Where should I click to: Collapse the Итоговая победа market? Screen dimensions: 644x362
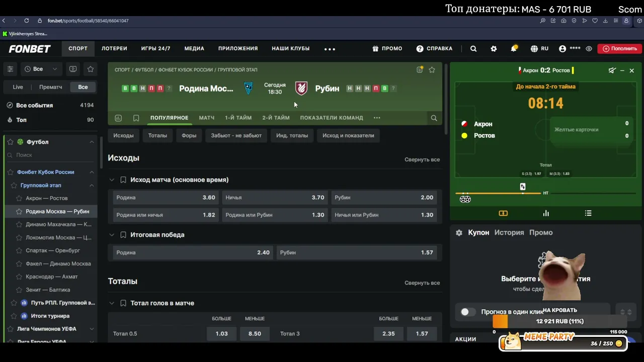click(x=112, y=235)
